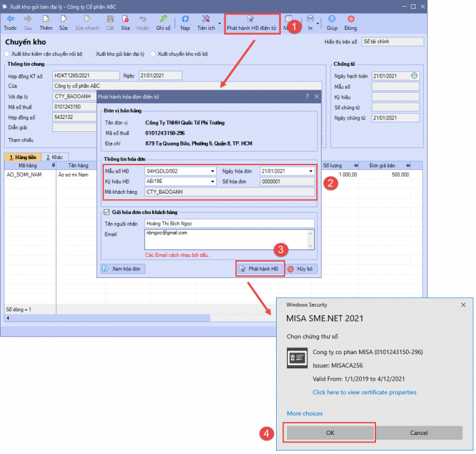Image resolution: width=476 pixels, height=454 pixels.
Task: Click the Nạp (Reload) toolbar icon
Action: click(185, 22)
